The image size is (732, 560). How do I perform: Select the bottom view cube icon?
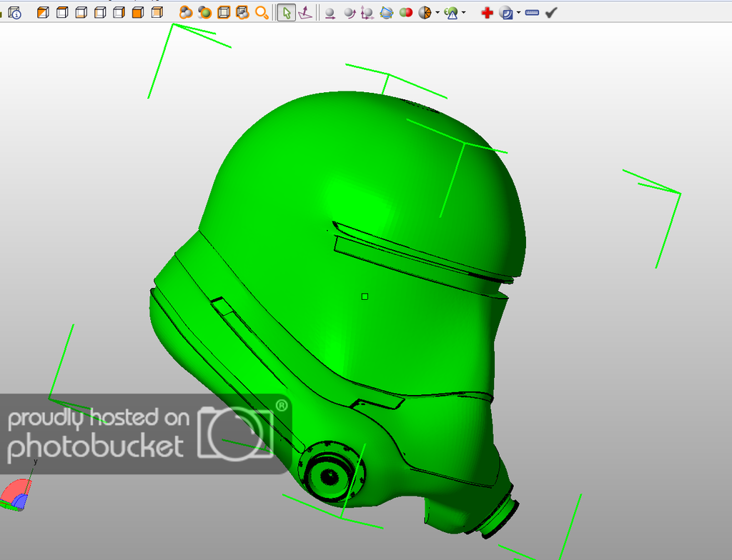click(81, 13)
